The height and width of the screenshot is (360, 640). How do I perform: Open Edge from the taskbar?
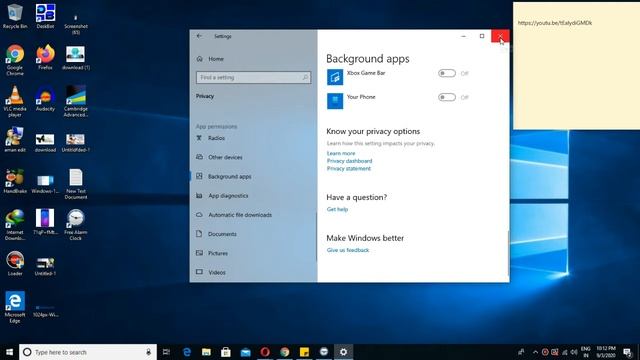pyautogui.click(x=187, y=352)
